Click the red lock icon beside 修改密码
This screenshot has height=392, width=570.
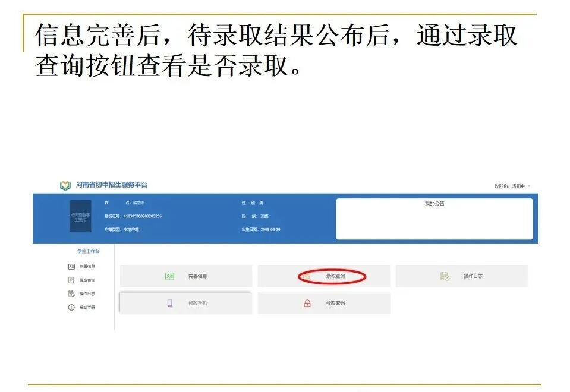coord(308,302)
